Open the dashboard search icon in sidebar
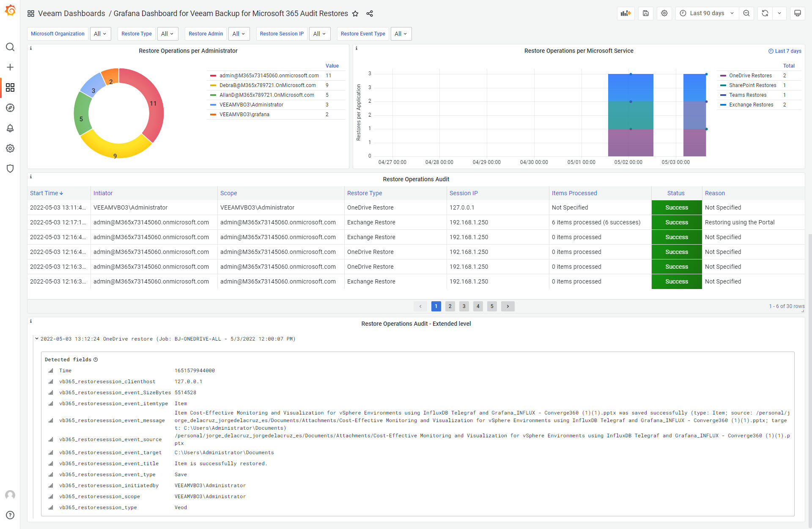The height and width of the screenshot is (529, 812). (10, 47)
